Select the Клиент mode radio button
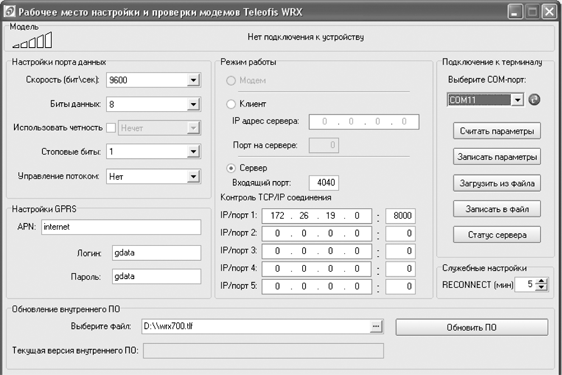562x375 pixels. click(x=231, y=104)
